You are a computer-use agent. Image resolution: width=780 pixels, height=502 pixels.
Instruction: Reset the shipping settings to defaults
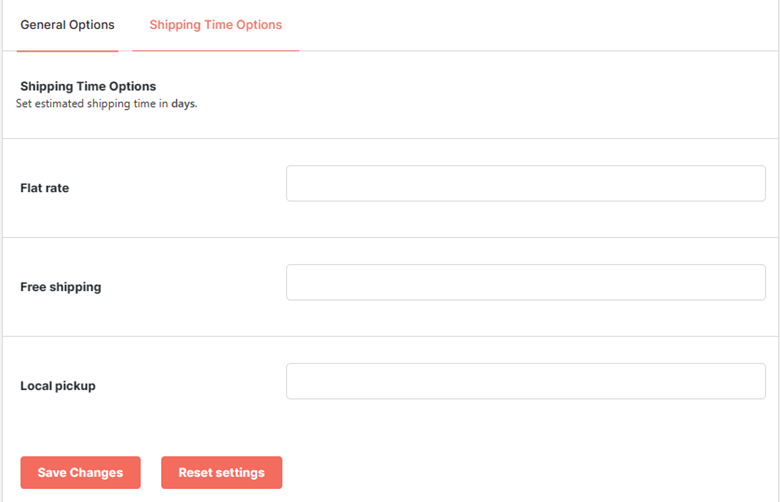221,473
